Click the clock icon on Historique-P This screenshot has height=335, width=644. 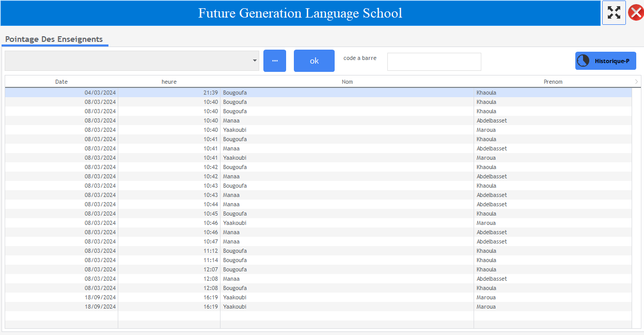(583, 60)
